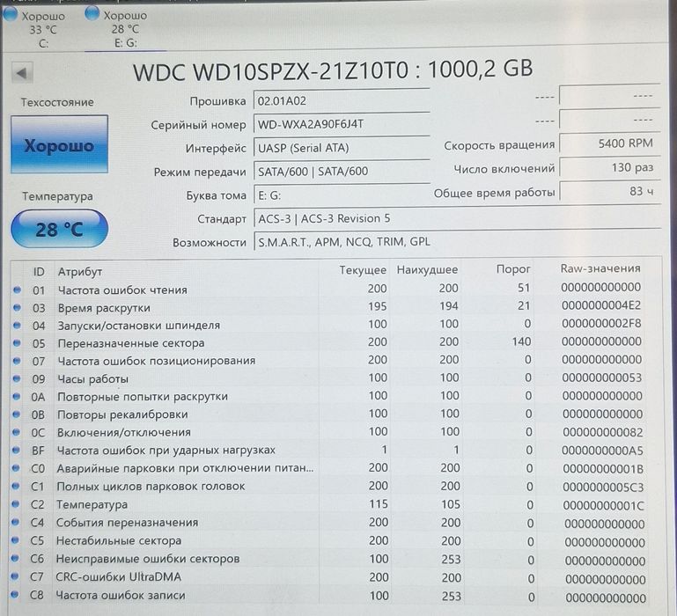Click raw value 0000000005C3
Viewport: 677px width, 616px height.
603,488
